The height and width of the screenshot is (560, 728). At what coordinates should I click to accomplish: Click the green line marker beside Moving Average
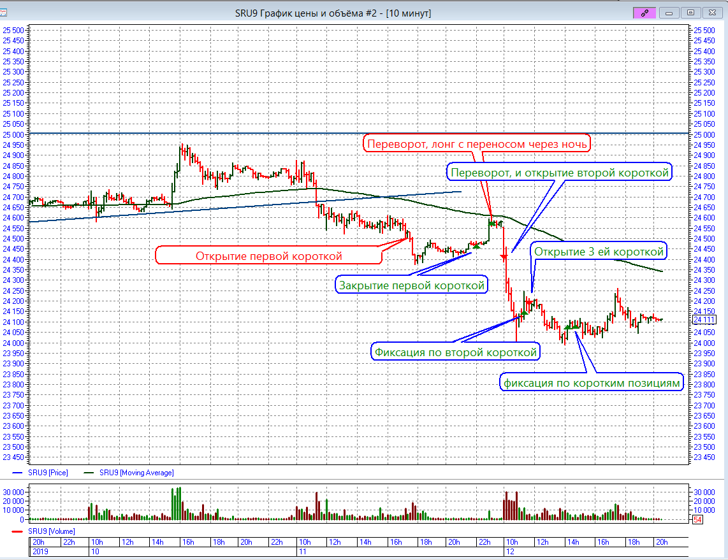pos(89,473)
